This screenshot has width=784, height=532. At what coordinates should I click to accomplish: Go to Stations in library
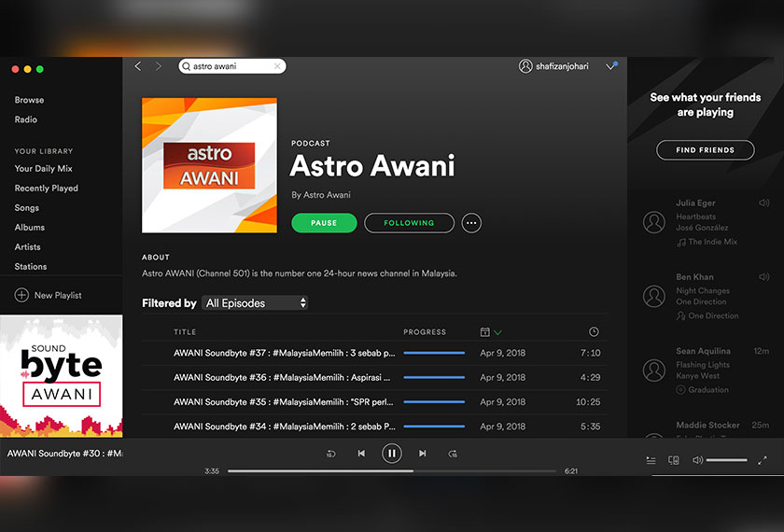click(x=31, y=267)
